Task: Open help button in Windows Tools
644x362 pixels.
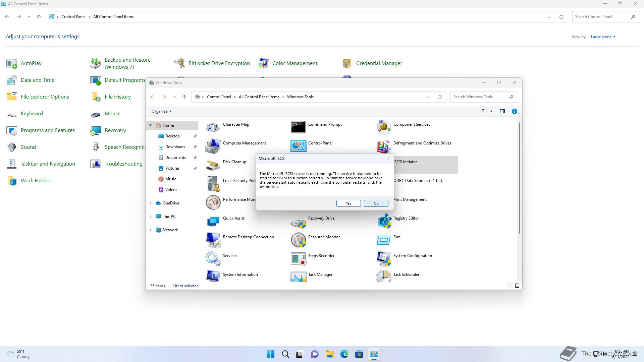Action: 515,111
